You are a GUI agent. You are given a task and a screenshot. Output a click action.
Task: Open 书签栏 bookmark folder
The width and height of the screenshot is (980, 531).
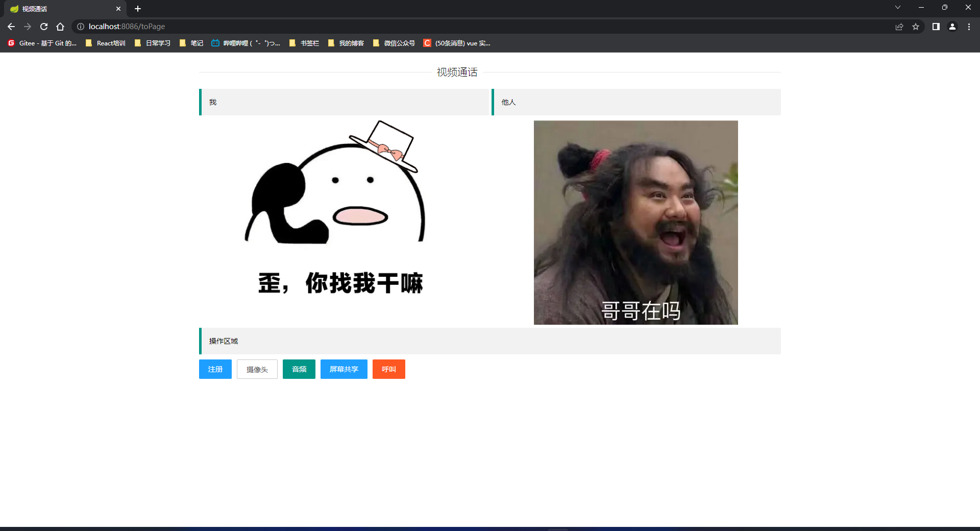[x=304, y=43]
